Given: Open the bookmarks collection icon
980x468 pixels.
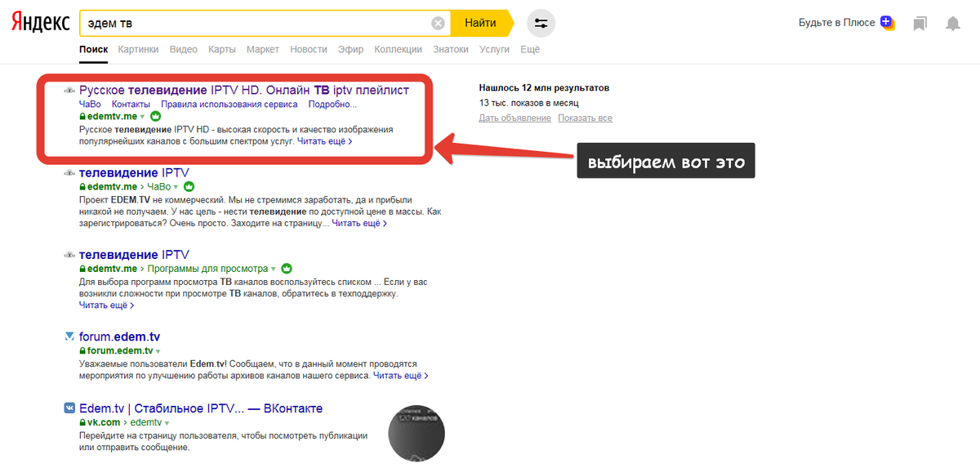Looking at the screenshot, I should (x=920, y=24).
